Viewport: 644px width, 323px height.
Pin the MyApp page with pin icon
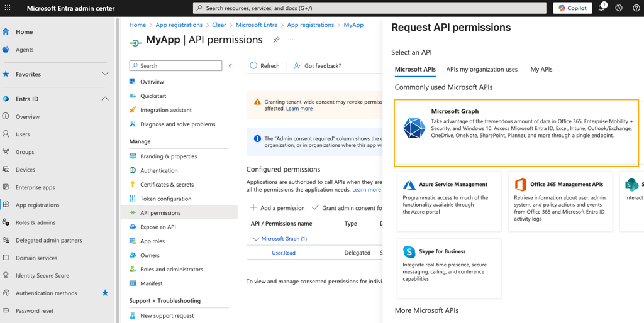277,40
